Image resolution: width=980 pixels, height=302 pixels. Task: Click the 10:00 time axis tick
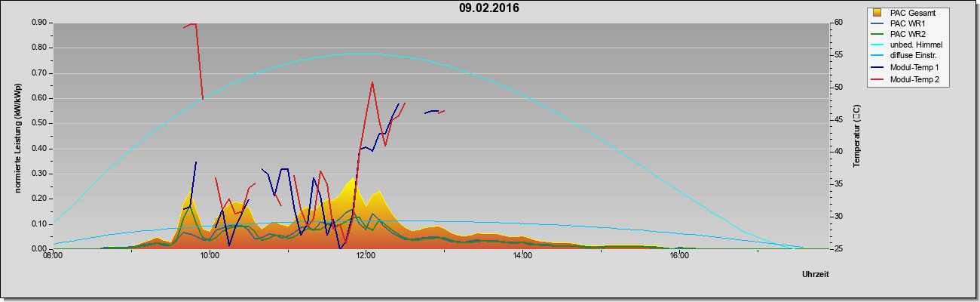coord(210,256)
